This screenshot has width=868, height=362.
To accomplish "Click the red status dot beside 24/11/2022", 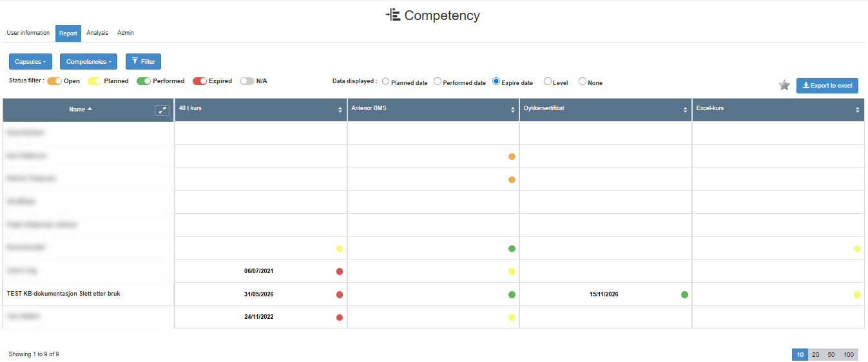I will (340, 318).
